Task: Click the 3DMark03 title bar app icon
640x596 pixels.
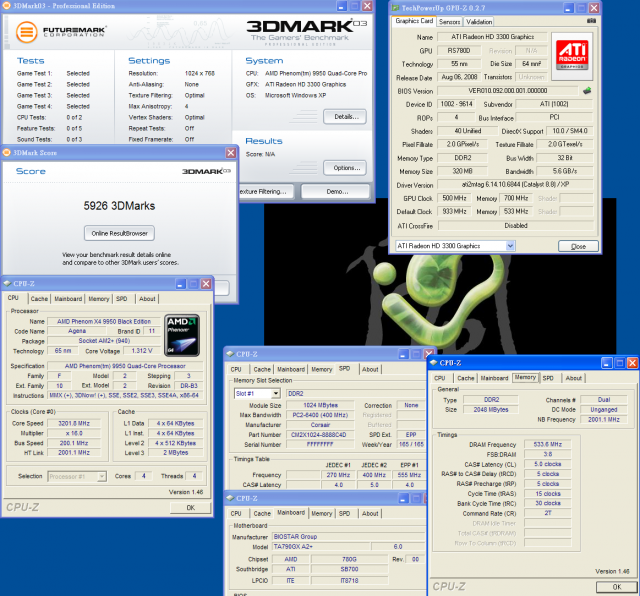Action: point(7,6)
